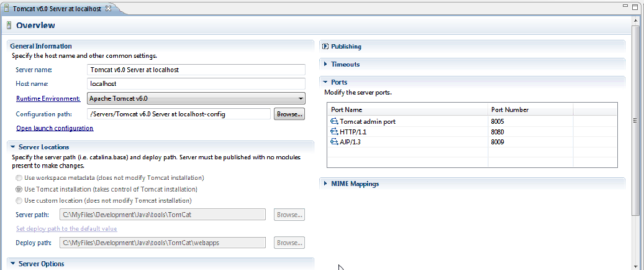Select Use workspace metadata radio option
Screen dimensions: 644x270
pos(19,178)
